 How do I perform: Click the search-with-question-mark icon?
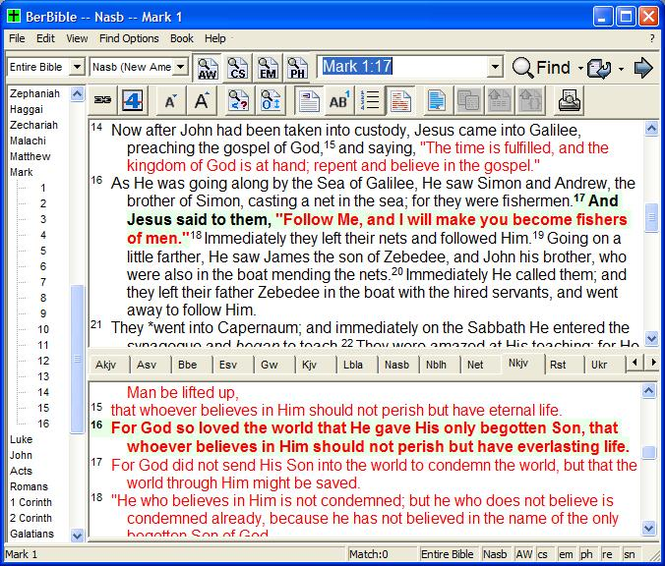[x=238, y=100]
